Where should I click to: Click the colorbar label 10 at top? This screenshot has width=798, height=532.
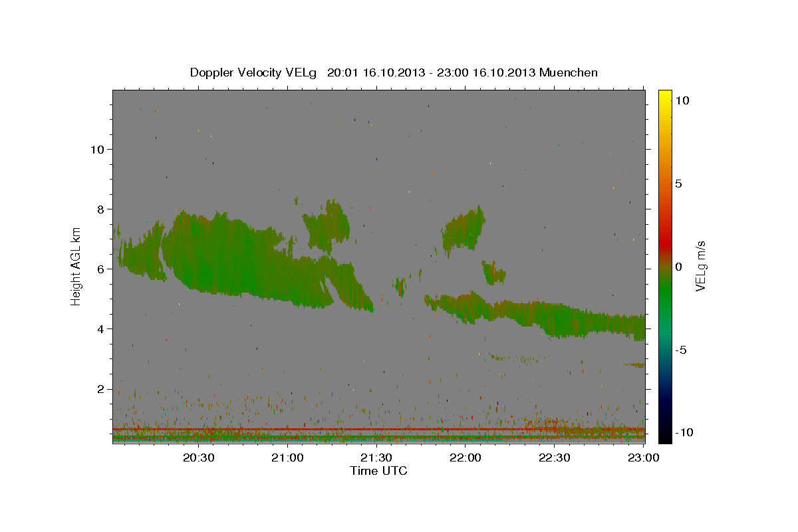682,100
